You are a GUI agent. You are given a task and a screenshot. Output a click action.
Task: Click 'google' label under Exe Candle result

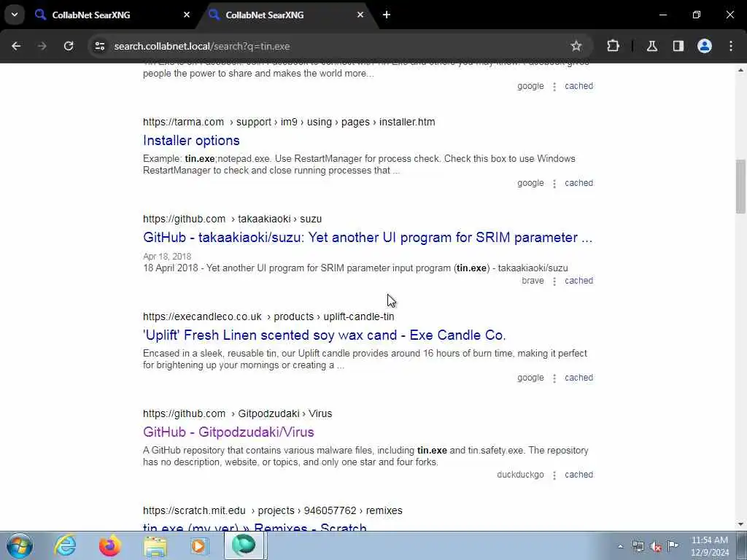[x=530, y=378]
